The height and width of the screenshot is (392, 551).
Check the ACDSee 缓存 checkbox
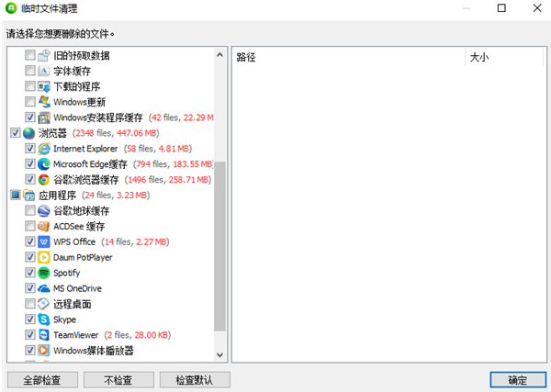coord(30,226)
